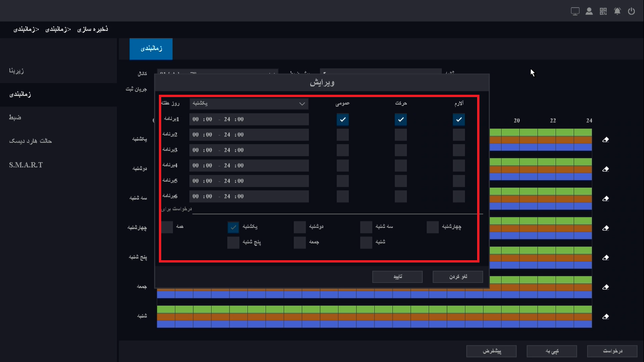Click the eraser icon for the پنج شنبه row
This screenshot has height=362, width=644.
(606, 257)
